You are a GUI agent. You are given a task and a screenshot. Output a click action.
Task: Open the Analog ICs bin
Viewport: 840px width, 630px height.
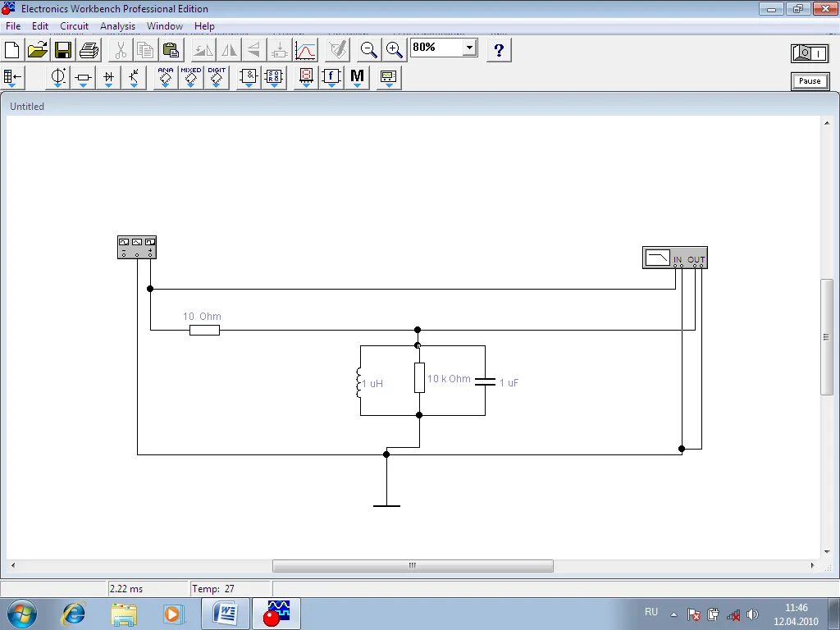point(166,77)
